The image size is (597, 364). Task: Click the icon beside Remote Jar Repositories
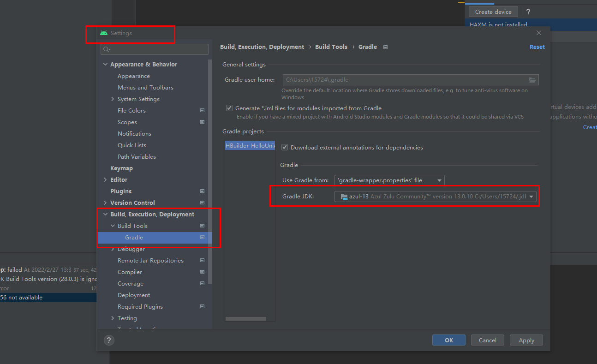202,261
